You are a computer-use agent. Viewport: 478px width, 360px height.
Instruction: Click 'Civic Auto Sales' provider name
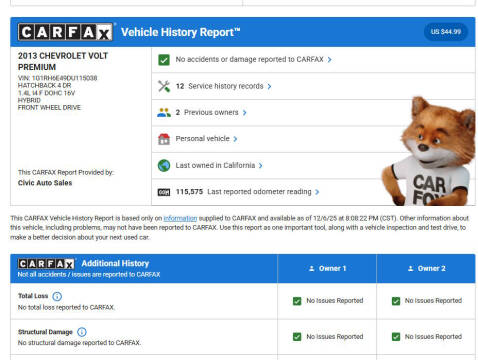coord(45,183)
